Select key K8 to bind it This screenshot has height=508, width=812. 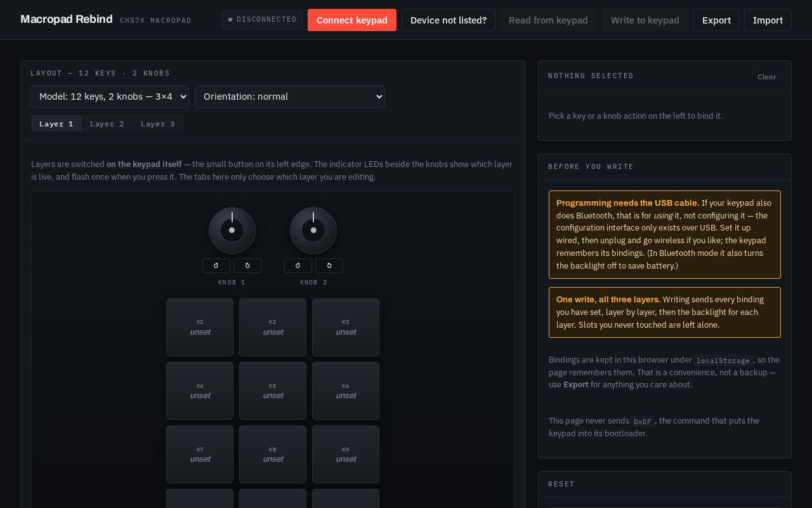[273, 455]
